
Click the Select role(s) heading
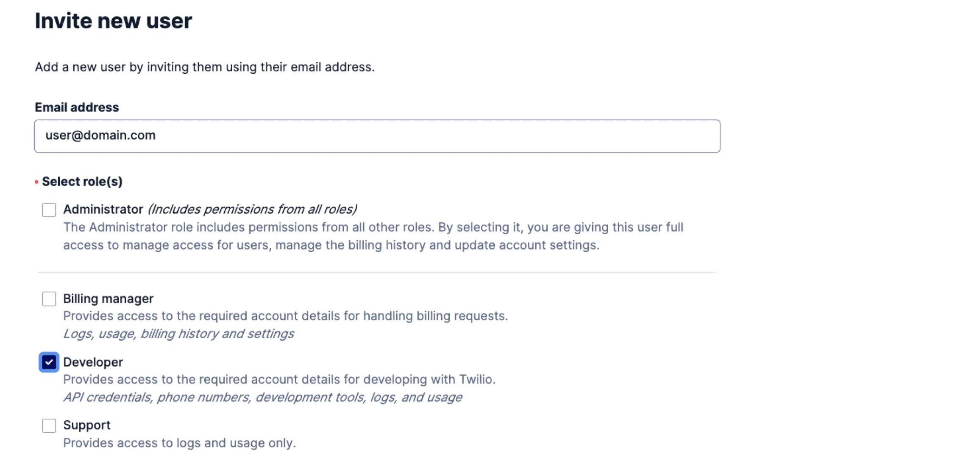click(82, 181)
